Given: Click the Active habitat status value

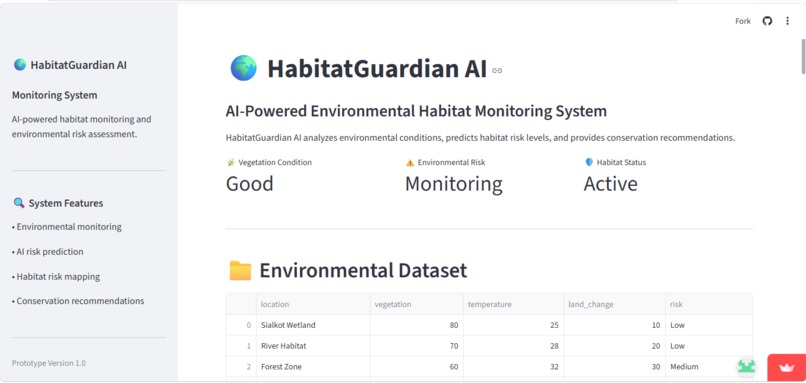Looking at the screenshot, I should [x=611, y=184].
